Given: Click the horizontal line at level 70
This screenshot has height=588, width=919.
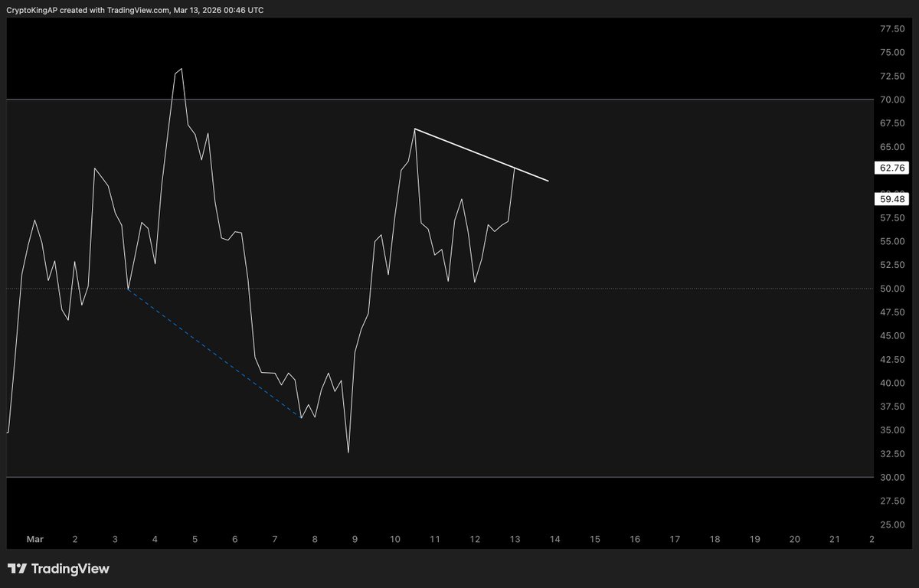Looking at the screenshot, I should [440, 100].
